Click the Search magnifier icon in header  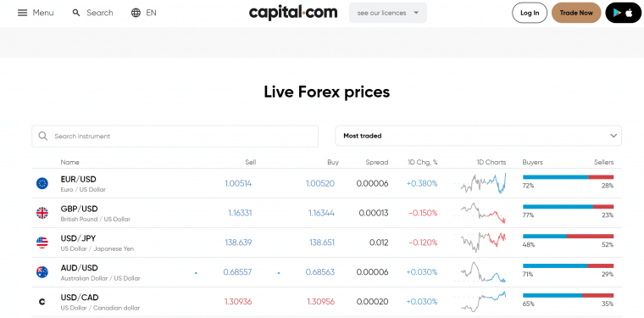(76, 13)
